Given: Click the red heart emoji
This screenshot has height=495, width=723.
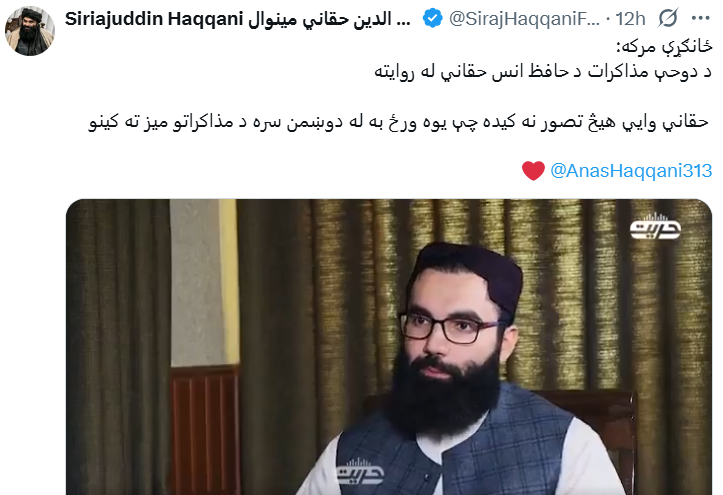Looking at the screenshot, I should coord(533,171).
